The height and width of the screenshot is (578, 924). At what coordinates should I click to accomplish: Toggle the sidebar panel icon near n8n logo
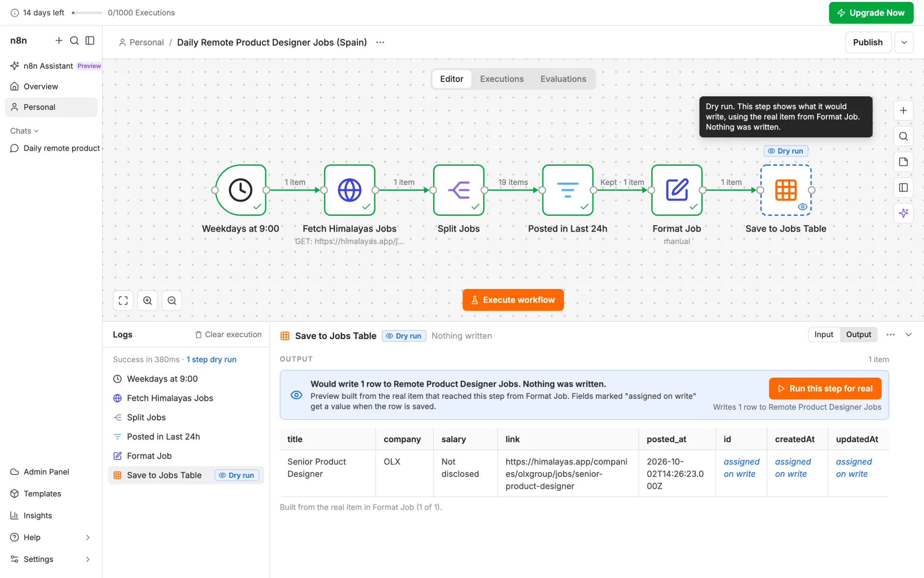click(90, 40)
